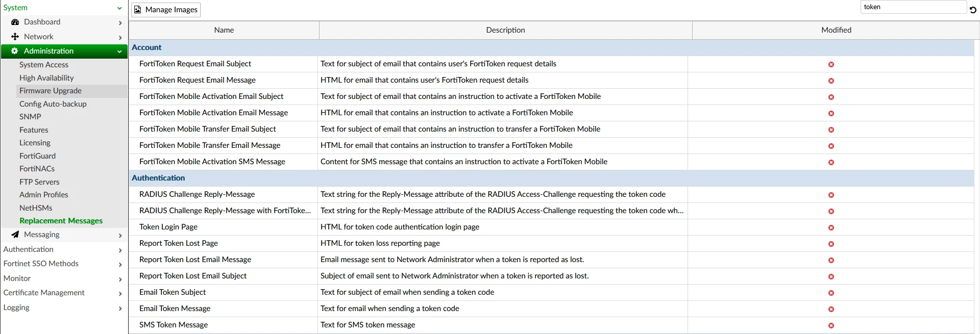Open SNMP menu item
This screenshot has width=980, height=334.
pos(30,117)
